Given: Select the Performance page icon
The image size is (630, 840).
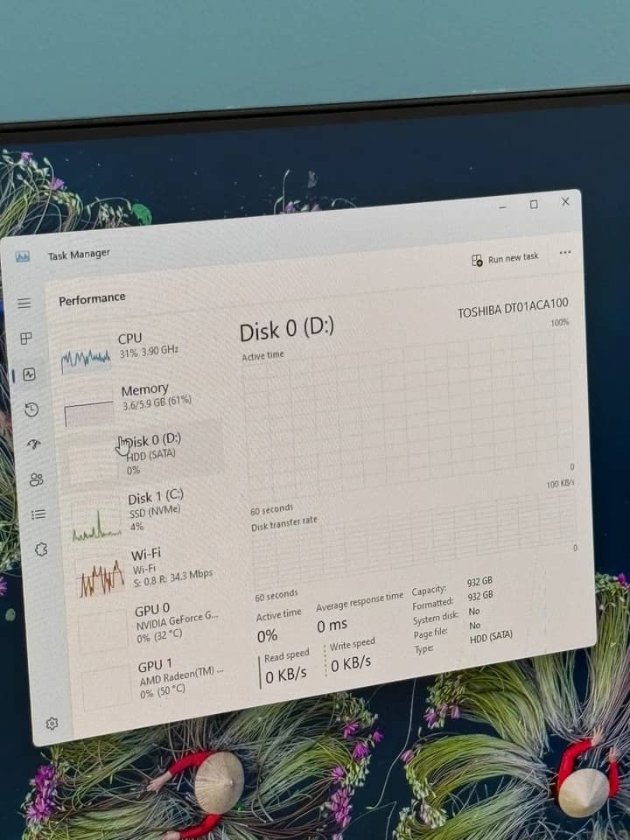Looking at the screenshot, I should click(x=30, y=374).
